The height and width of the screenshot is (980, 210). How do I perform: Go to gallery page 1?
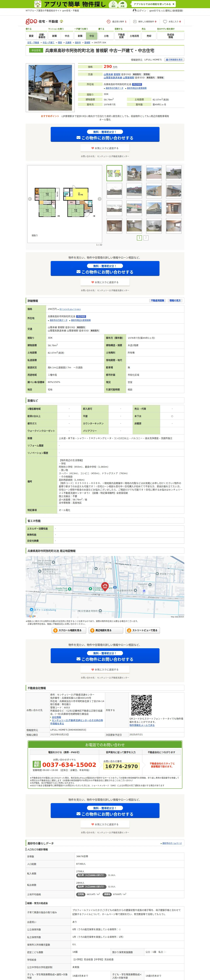pos(139,238)
